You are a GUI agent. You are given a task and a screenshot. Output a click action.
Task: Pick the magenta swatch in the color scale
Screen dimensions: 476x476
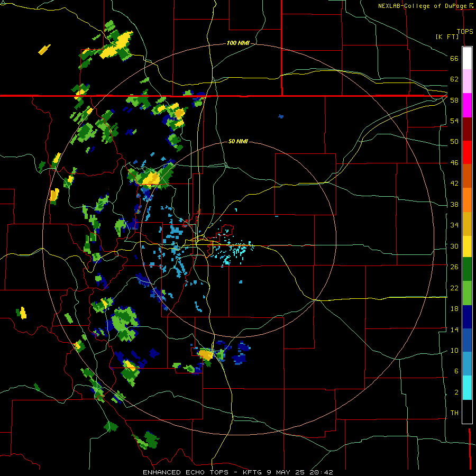pos(467,105)
